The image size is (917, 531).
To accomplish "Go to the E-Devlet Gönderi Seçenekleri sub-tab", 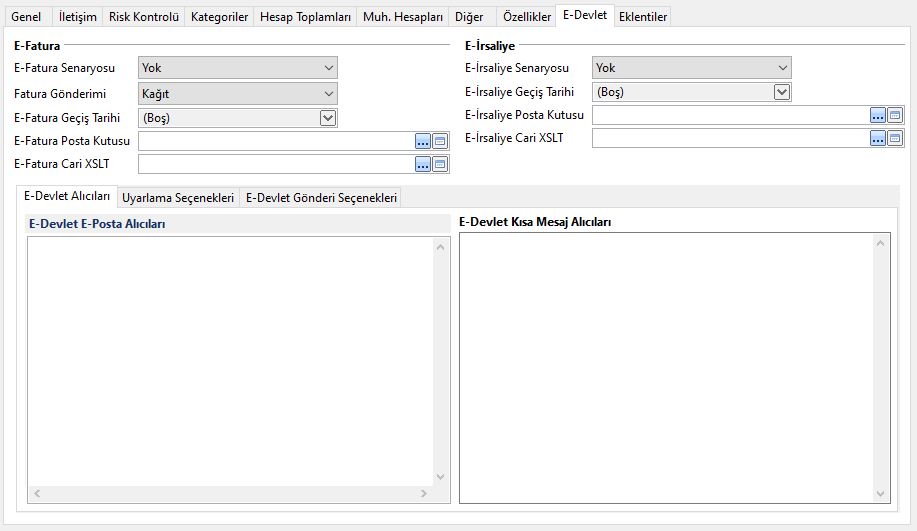I will point(321,198).
